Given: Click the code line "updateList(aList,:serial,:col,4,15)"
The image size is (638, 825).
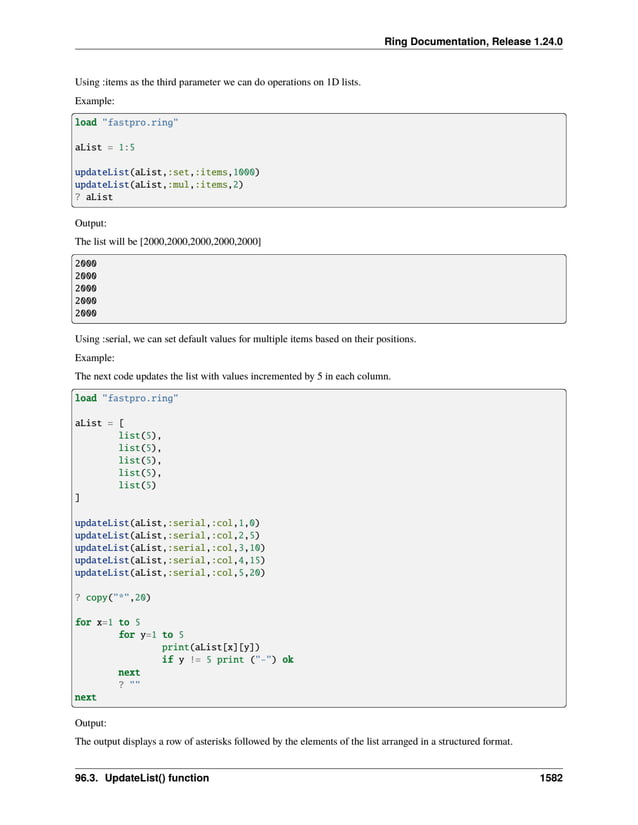Looking at the screenshot, I should [x=170, y=560].
